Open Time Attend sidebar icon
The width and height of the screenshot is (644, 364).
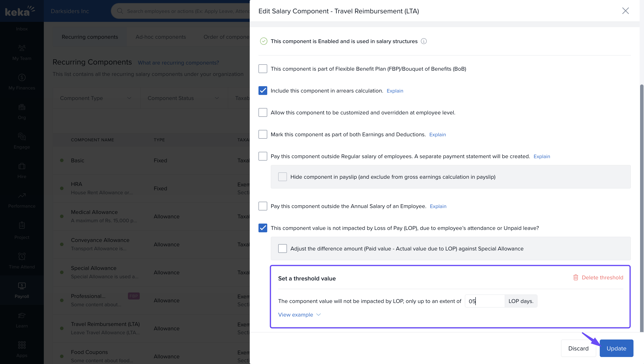click(22, 256)
